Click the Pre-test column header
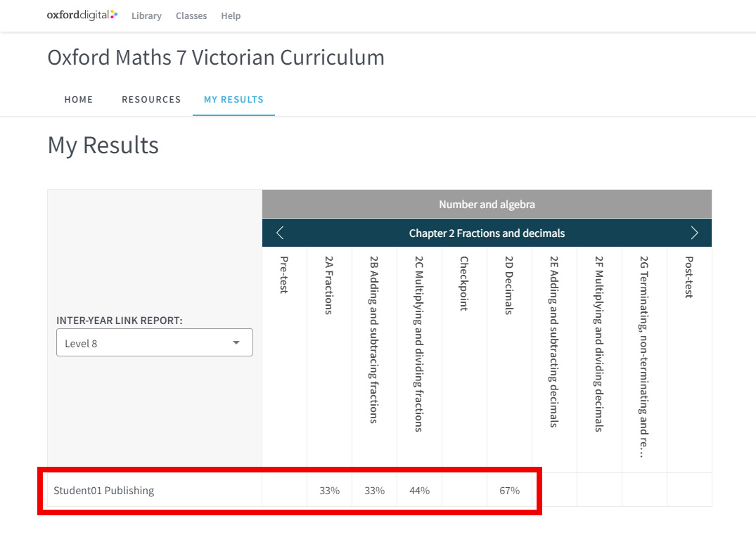The image size is (756, 542). click(284, 275)
